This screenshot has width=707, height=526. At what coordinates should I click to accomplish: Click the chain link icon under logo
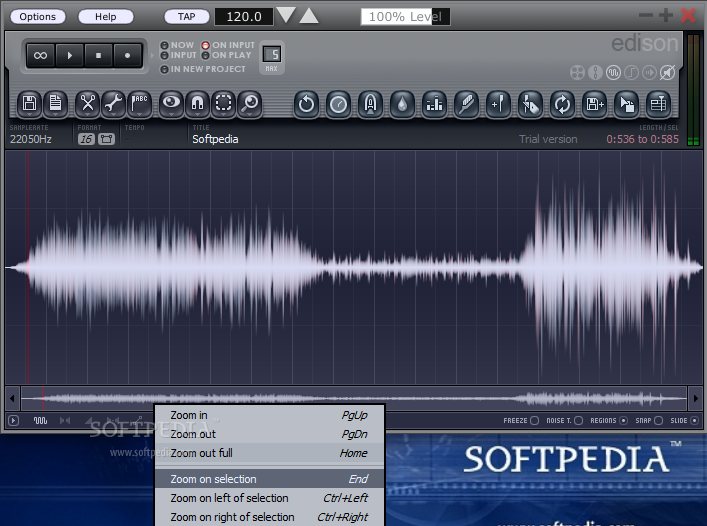(596, 73)
